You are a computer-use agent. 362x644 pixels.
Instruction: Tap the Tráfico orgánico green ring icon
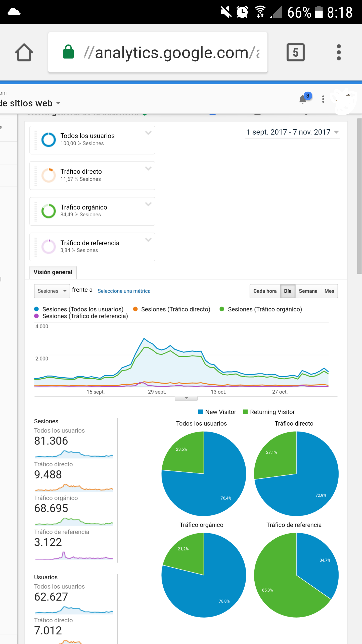pyautogui.click(x=48, y=211)
